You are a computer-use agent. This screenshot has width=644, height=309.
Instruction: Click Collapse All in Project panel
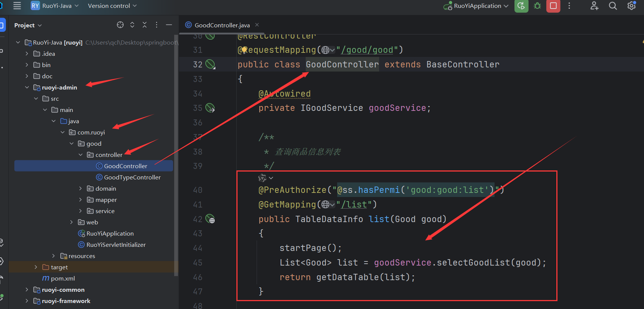145,25
